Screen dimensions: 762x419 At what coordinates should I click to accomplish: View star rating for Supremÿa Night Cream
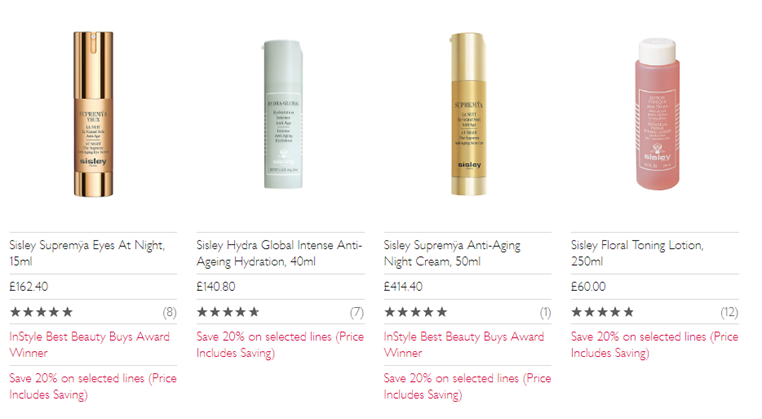point(416,312)
